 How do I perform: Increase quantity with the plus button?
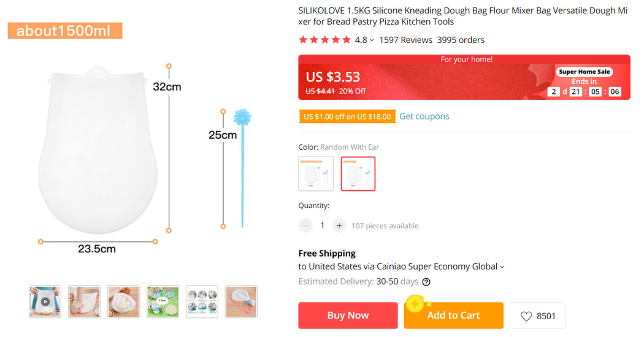point(339,226)
